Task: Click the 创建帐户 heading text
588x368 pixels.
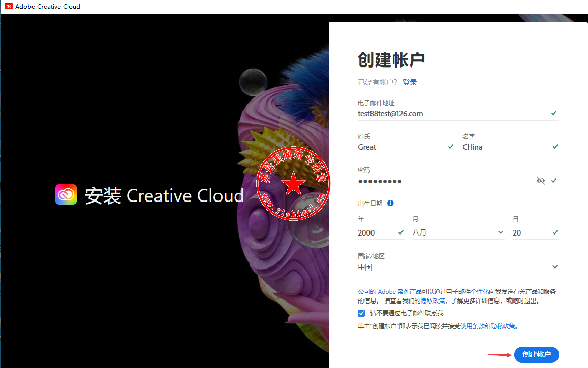Action: (391, 60)
